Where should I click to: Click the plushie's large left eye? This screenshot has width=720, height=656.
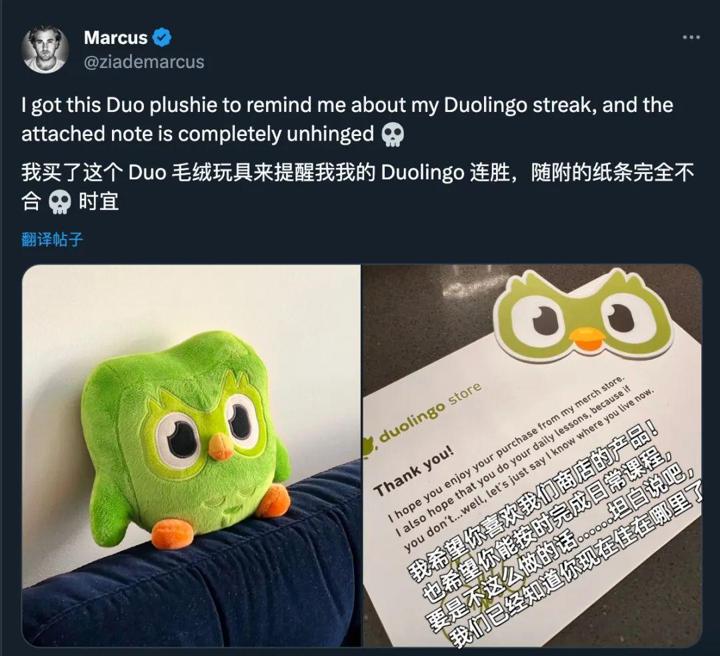[x=177, y=439]
